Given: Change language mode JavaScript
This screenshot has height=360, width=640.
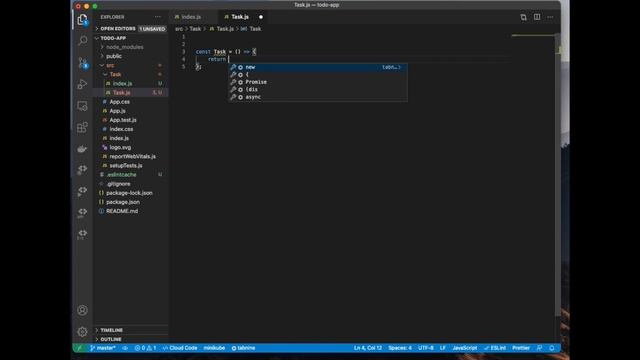Looking at the screenshot, I should click(x=464, y=348).
